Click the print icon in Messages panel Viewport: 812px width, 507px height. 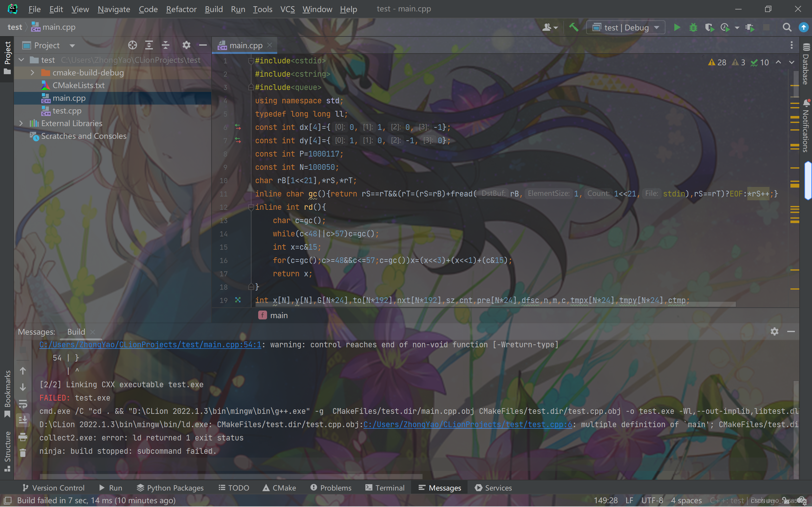[x=23, y=437]
